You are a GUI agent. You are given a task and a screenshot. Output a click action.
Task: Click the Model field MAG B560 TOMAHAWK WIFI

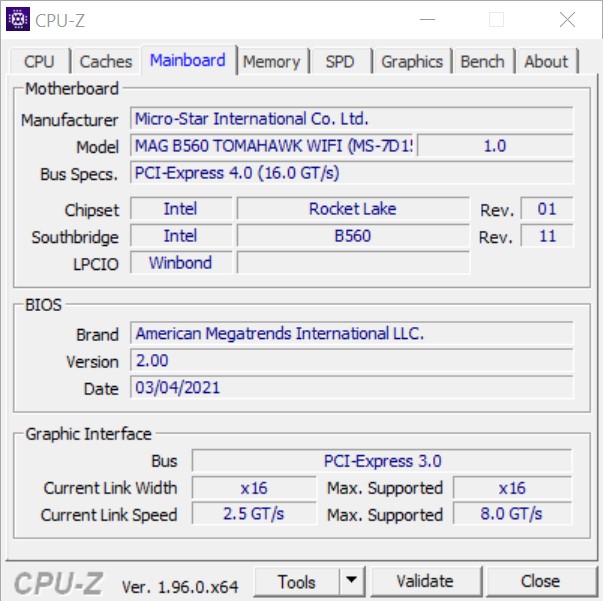click(272, 146)
